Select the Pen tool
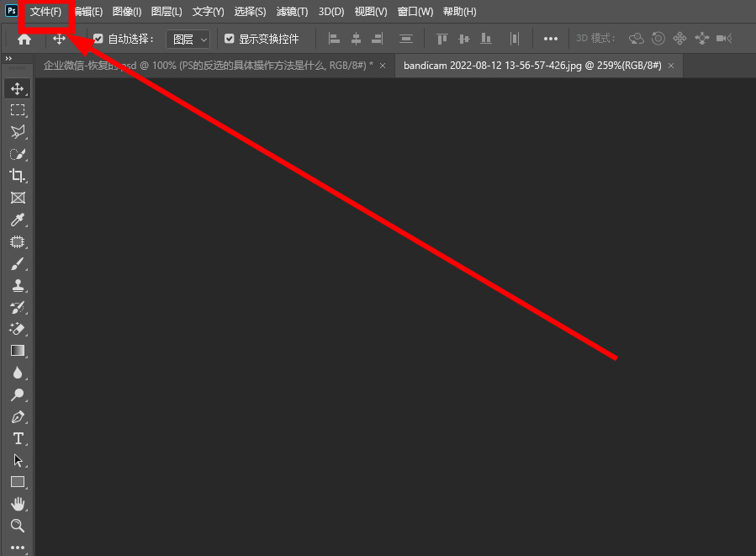 click(18, 417)
